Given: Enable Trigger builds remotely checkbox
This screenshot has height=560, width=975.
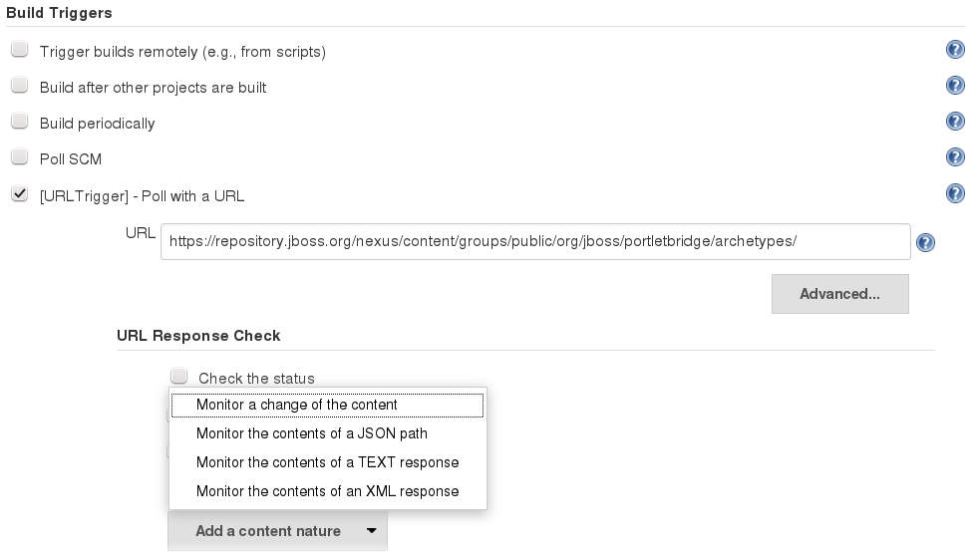Looking at the screenshot, I should [19, 50].
